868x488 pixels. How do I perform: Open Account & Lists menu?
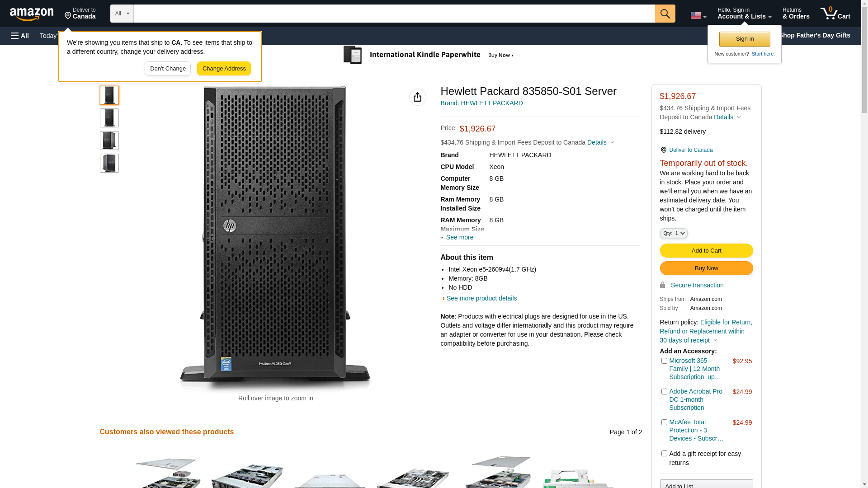(744, 14)
